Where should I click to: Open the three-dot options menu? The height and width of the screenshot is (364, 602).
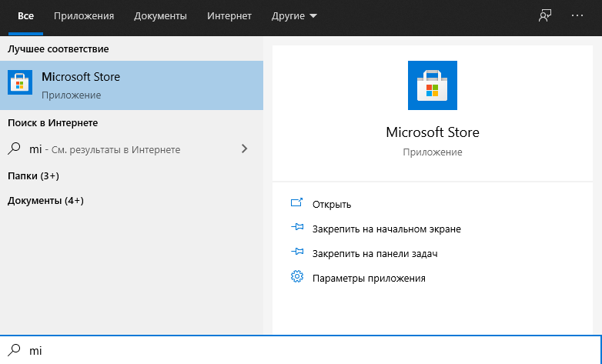(x=577, y=15)
